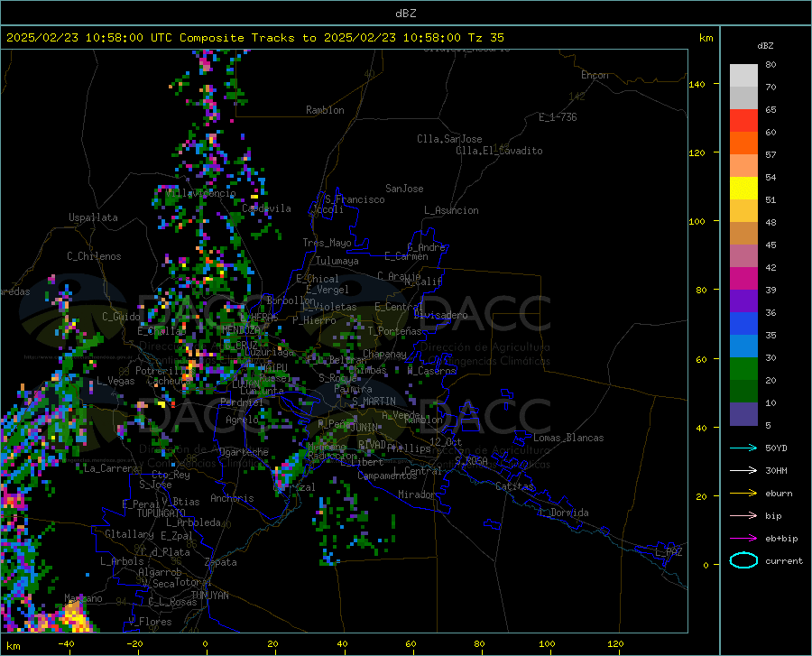Click the Encon label at upper right
The height and width of the screenshot is (656, 812).
coord(595,75)
